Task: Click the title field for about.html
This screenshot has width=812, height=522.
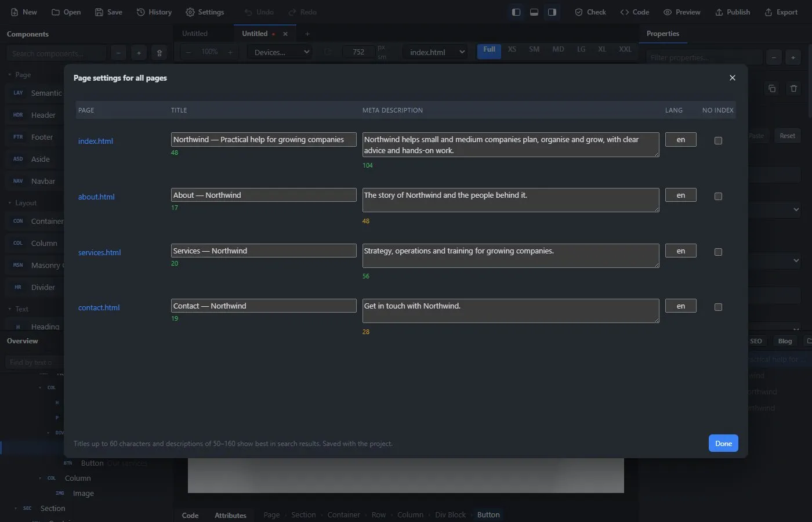Action: click(264, 195)
